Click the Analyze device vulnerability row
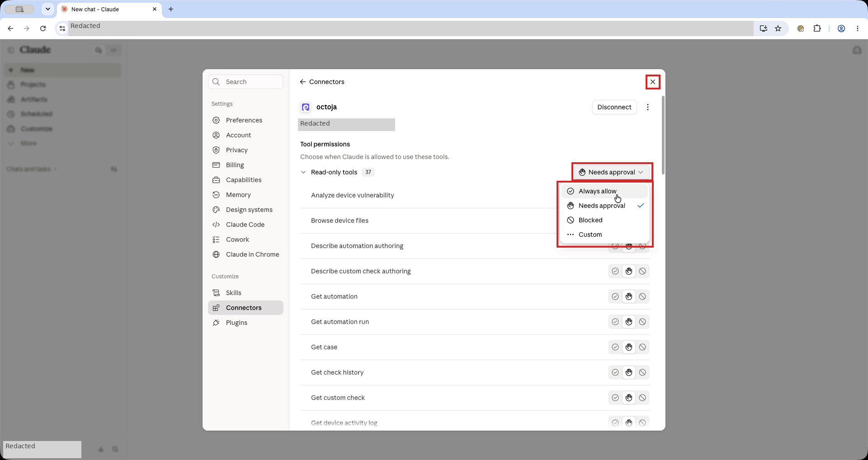This screenshot has height=460, width=868. click(x=475, y=195)
